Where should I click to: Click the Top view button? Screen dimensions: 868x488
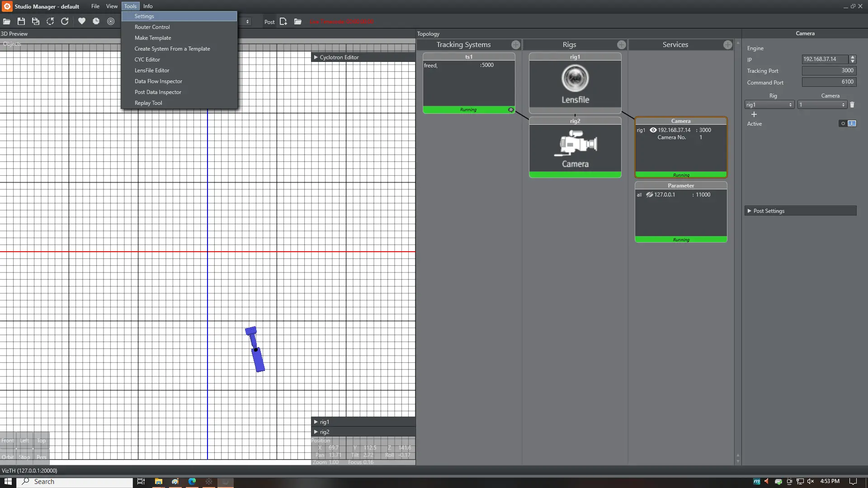pos(41,441)
